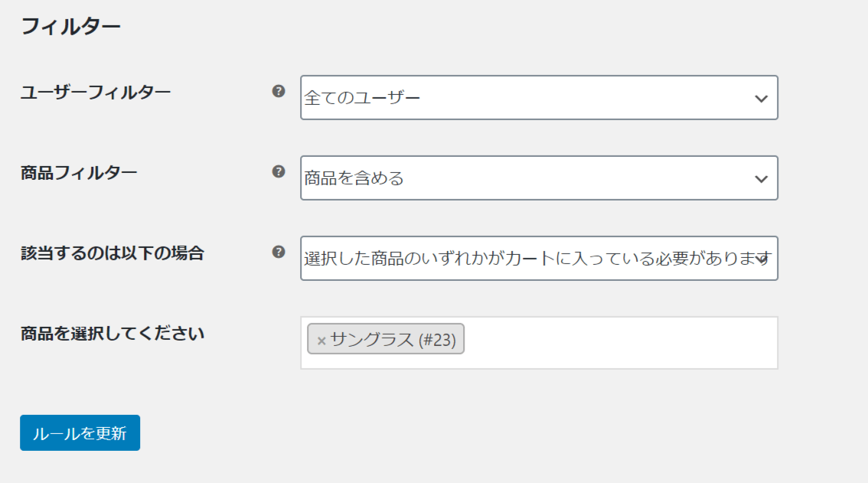Focus empty area of product selection field

(620, 343)
